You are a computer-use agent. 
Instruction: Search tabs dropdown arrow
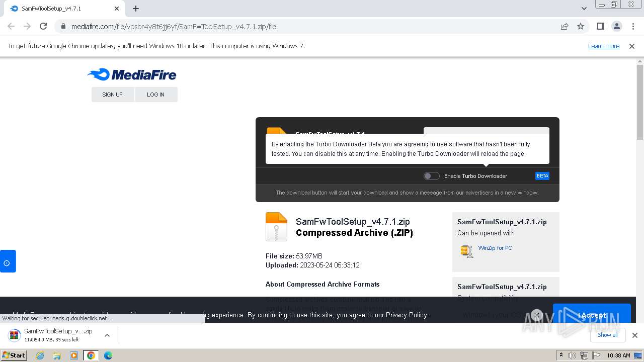[x=584, y=9]
